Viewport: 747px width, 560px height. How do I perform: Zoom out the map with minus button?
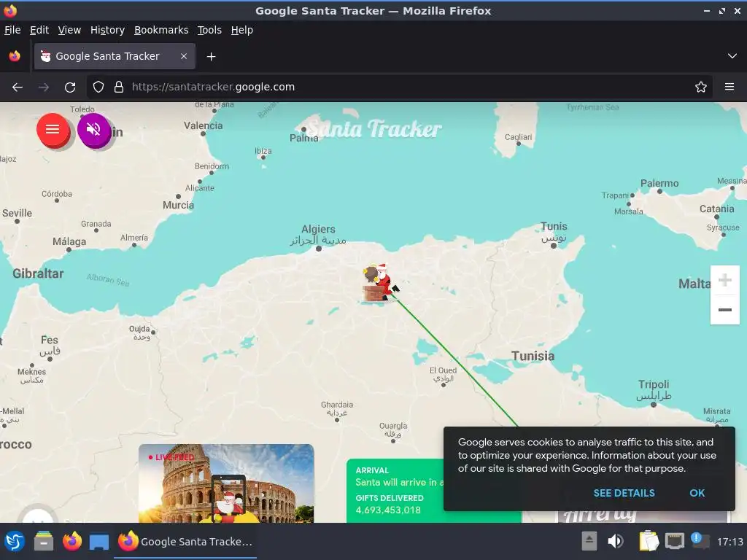coord(724,309)
